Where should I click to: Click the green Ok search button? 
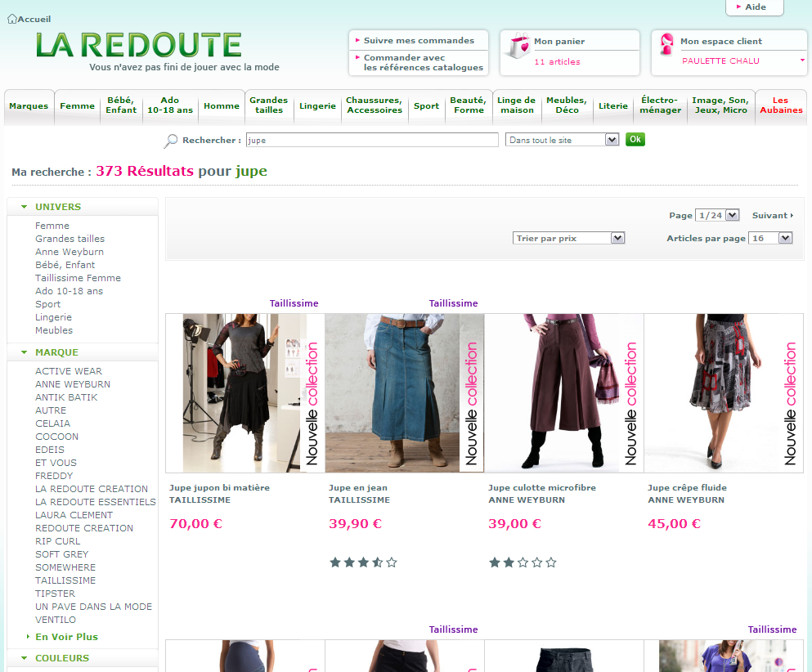point(635,139)
